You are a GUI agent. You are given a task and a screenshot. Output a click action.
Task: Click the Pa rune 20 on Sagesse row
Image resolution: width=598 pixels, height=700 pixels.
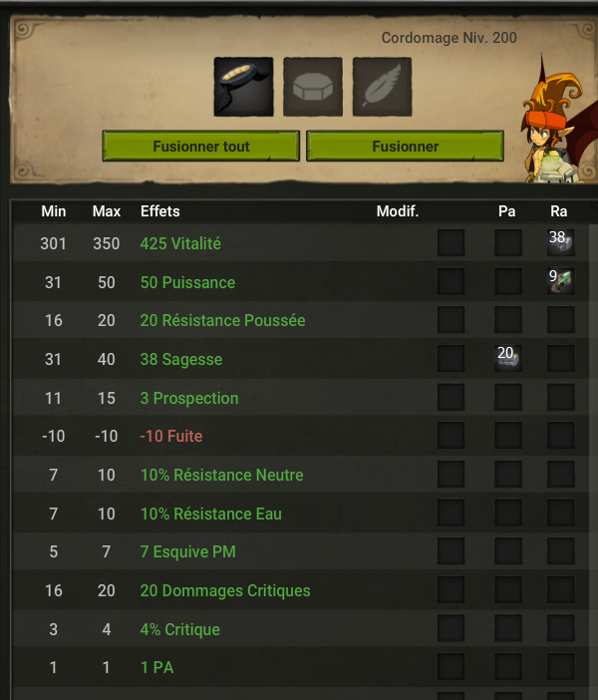pos(508,358)
